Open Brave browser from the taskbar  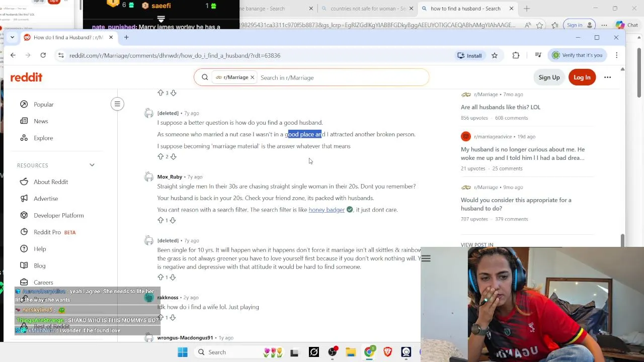tap(387, 352)
